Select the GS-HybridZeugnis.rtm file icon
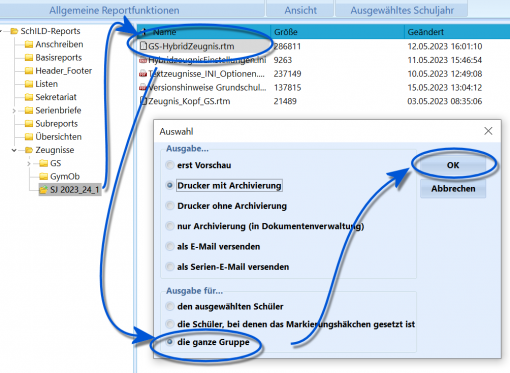Screen dimensions: 510x373 coord(143,46)
